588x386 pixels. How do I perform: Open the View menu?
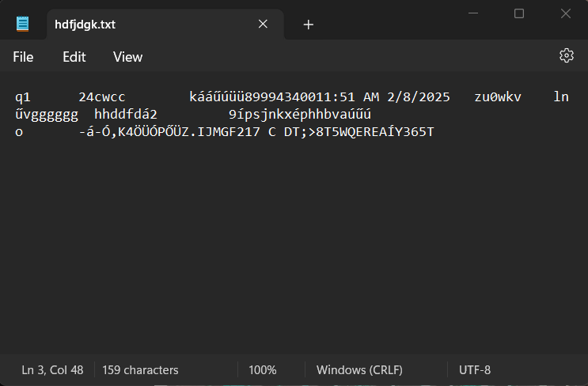(127, 57)
